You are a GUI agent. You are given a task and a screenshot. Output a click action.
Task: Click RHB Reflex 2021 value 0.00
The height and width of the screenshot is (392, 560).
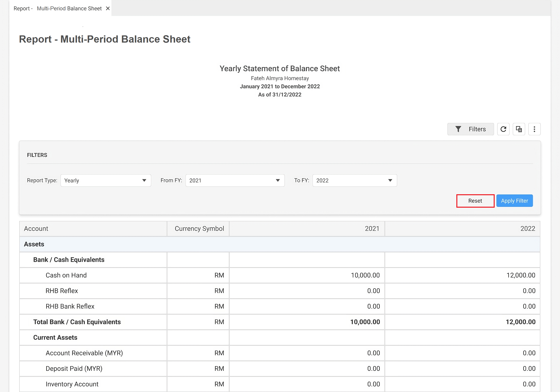[373, 291]
